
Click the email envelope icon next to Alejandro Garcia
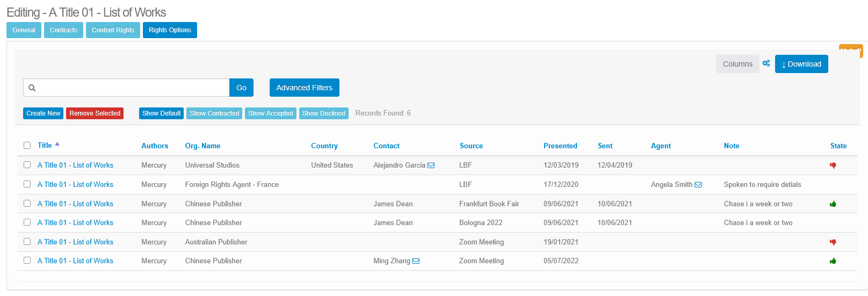(431, 165)
